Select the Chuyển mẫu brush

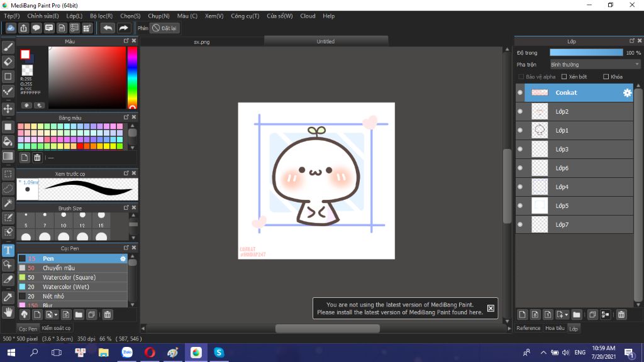pyautogui.click(x=72, y=268)
